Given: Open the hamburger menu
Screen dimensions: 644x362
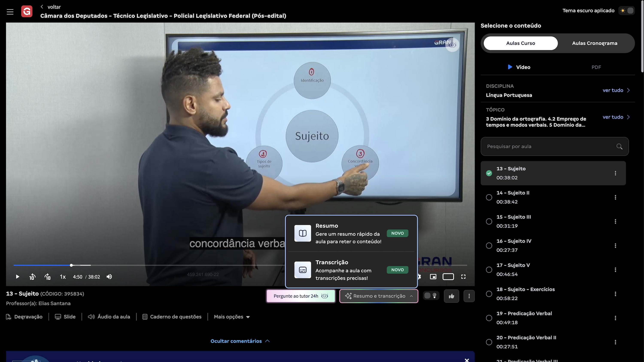Looking at the screenshot, I should (x=10, y=12).
